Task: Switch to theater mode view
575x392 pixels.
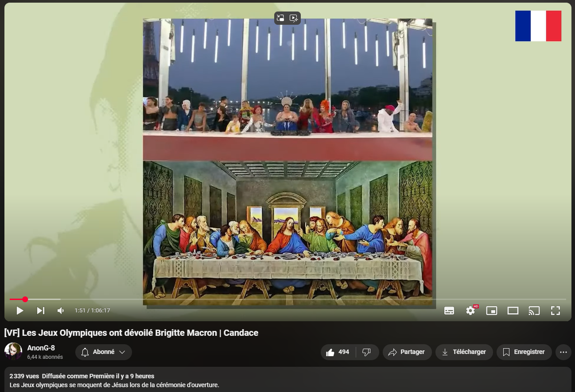Action: click(x=513, y=311)
